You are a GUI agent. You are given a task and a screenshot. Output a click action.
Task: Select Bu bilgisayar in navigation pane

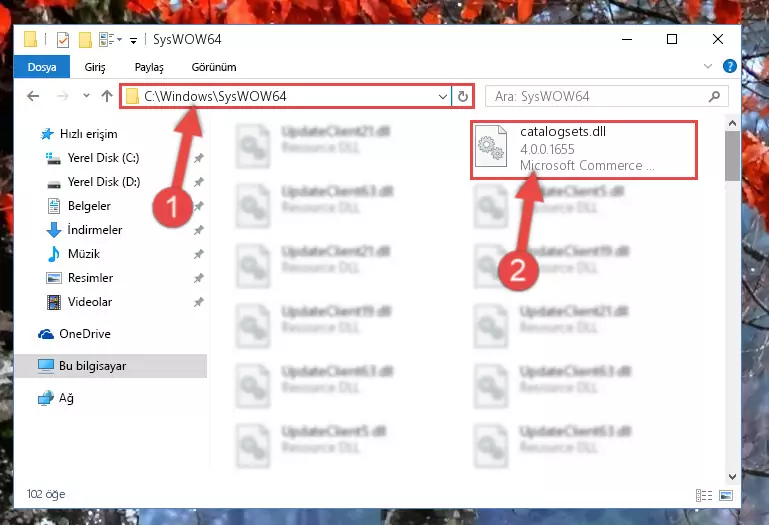[110, 366]
